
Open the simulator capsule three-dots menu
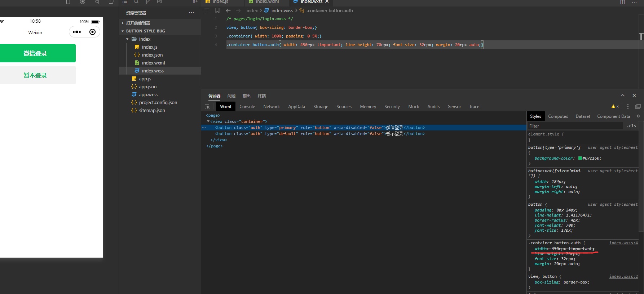point(77,32)
